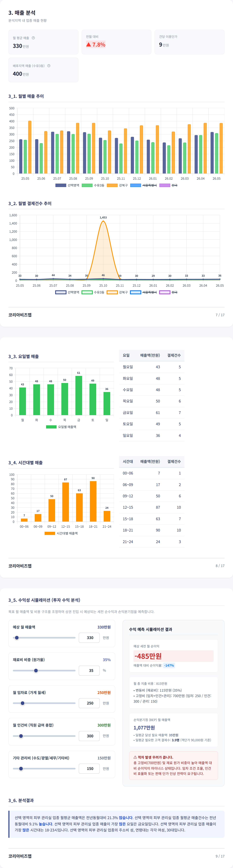Focus the 기타 관리비 input showing 150
This screenshot has width=233, height=868.
tap(89, 769)
